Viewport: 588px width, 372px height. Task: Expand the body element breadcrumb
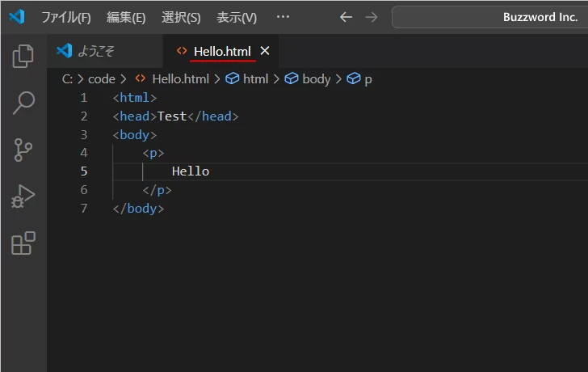pos(316,78)
